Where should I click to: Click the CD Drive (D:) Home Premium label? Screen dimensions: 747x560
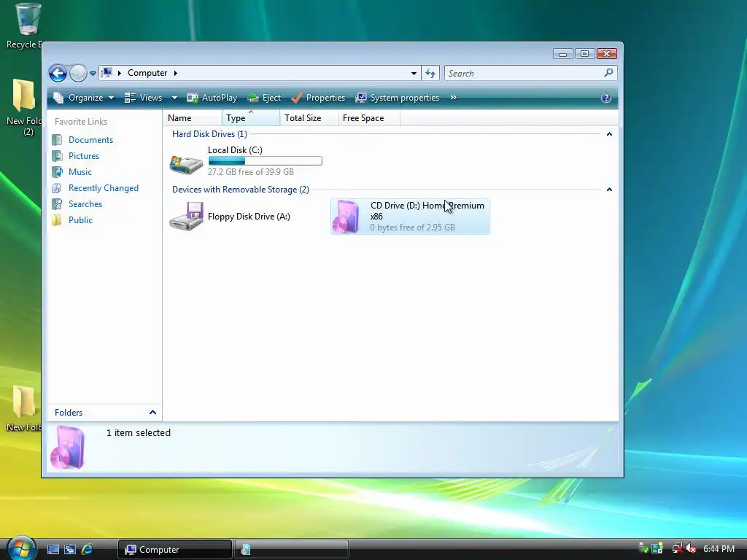pyautogui.click(x=427, y=211)
